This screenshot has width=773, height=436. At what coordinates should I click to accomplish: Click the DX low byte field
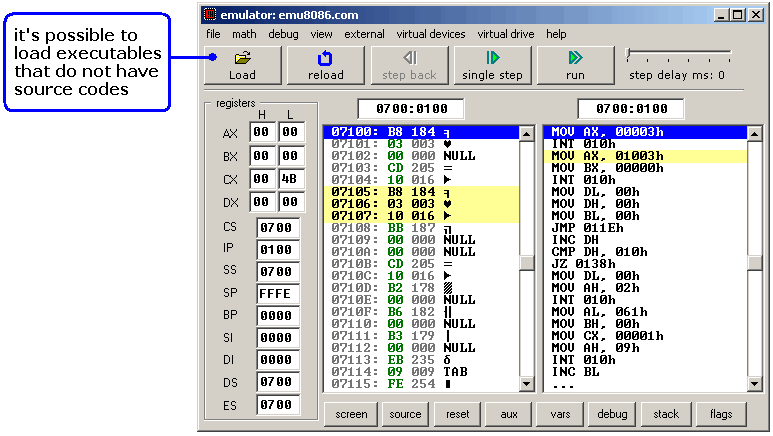pos(291,202)
